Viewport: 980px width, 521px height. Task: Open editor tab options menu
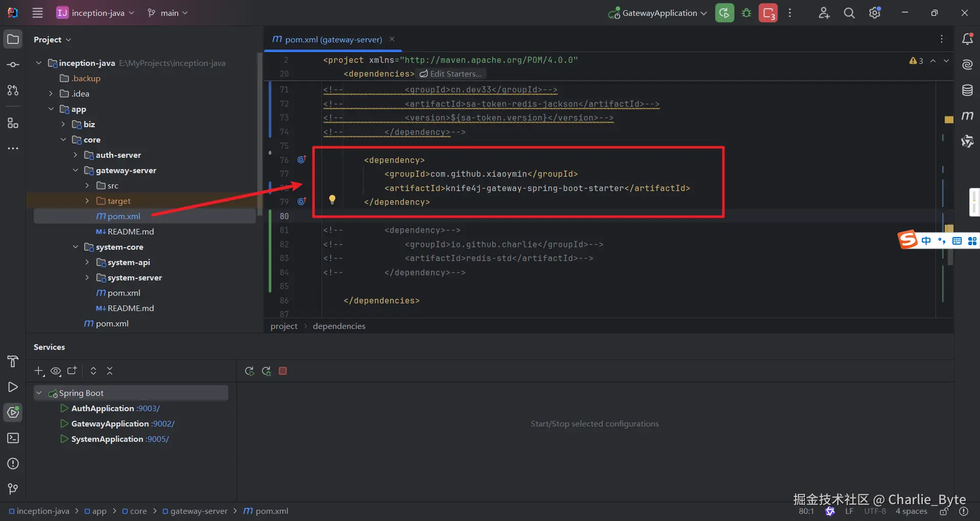pyautogui.click(x=942, y=39)
